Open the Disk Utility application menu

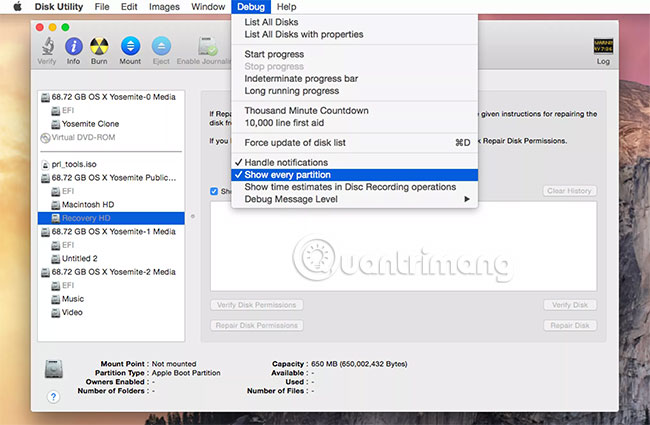(58, 7)
